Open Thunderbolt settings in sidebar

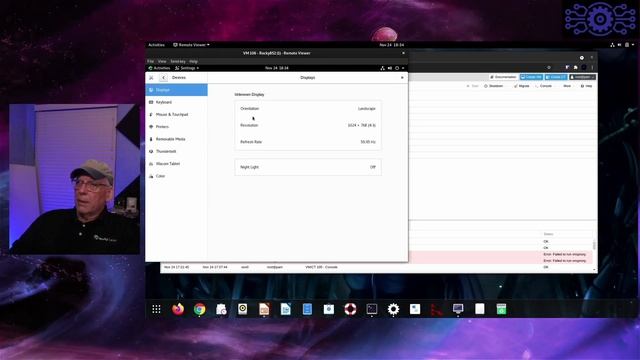tap(176, 151)
